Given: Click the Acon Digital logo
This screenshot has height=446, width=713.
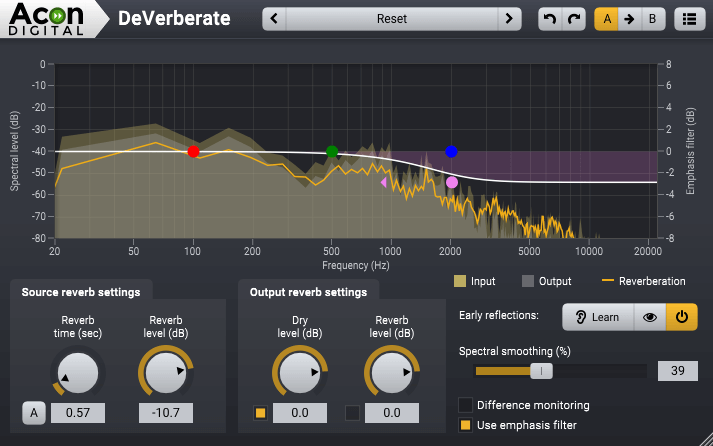Looking at the screenshot, I should (x=46, y=19).
